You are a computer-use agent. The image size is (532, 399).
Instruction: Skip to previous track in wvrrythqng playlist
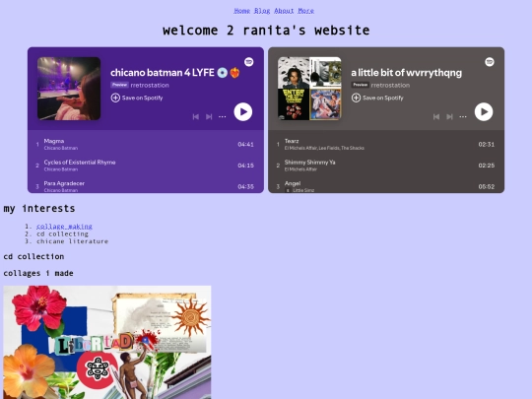pos(436,116)
